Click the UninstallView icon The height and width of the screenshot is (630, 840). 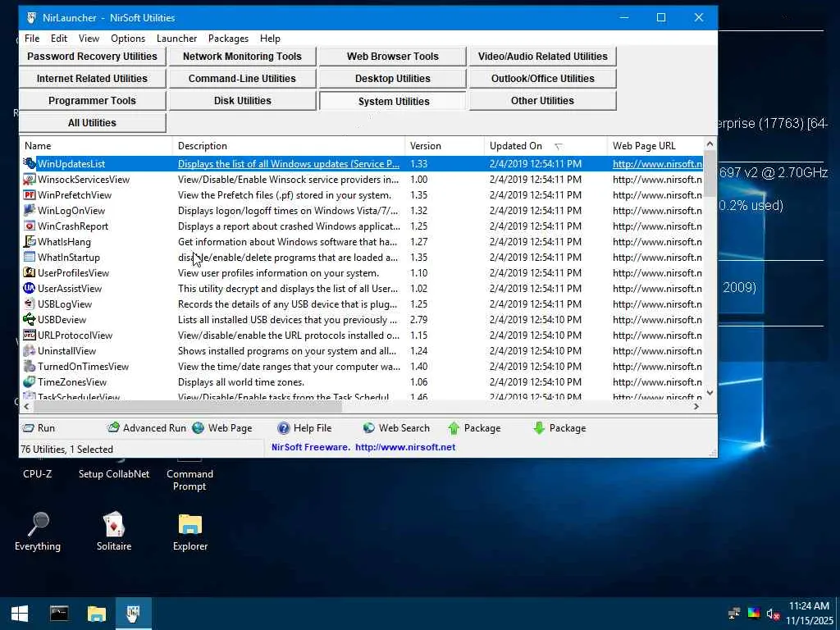(x=30, y=350)
